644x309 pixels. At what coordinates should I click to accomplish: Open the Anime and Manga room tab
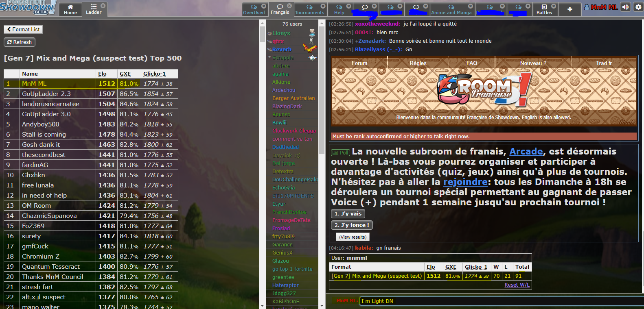[451, 10]
